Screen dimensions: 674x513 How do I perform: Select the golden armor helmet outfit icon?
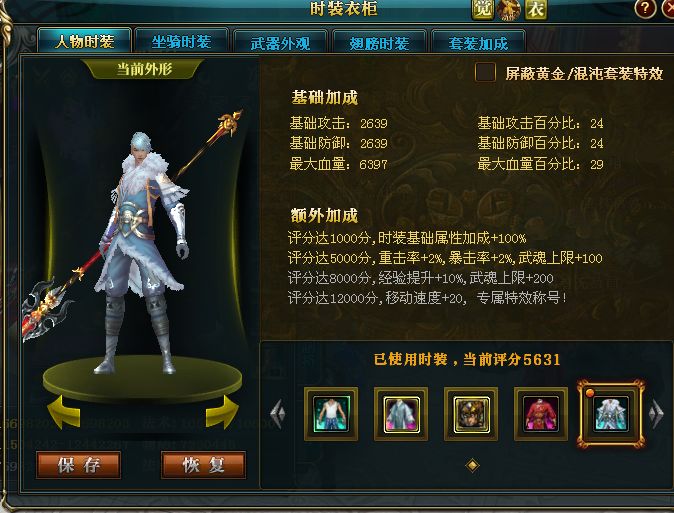coord(471,414)
